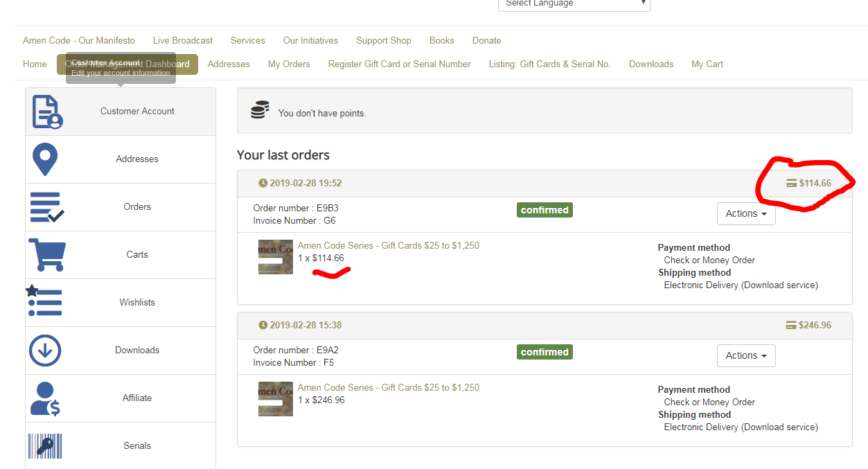Click the Addresses map pin icon
This screenshot has width=868, height=469.
pos(45,159)
